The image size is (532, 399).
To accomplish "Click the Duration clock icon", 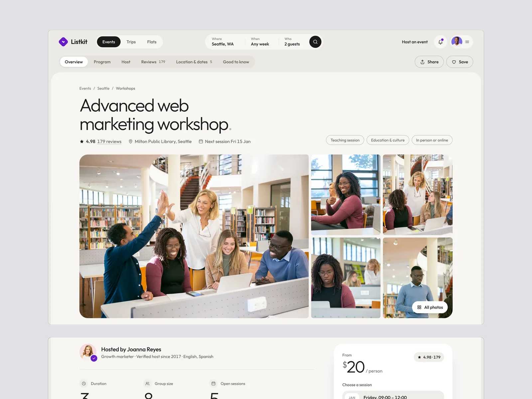I will (x=84, y=383).
